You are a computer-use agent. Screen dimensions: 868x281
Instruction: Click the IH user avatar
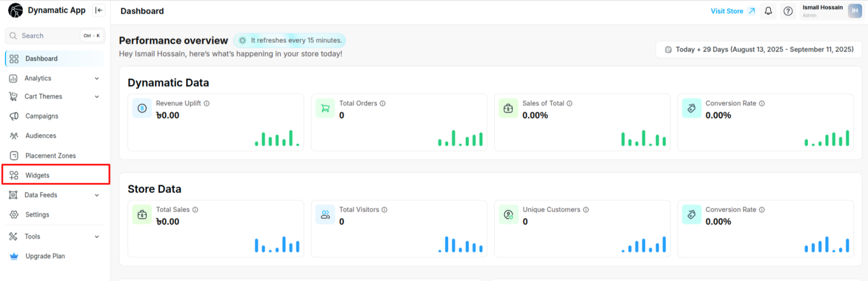pos(855,11)
